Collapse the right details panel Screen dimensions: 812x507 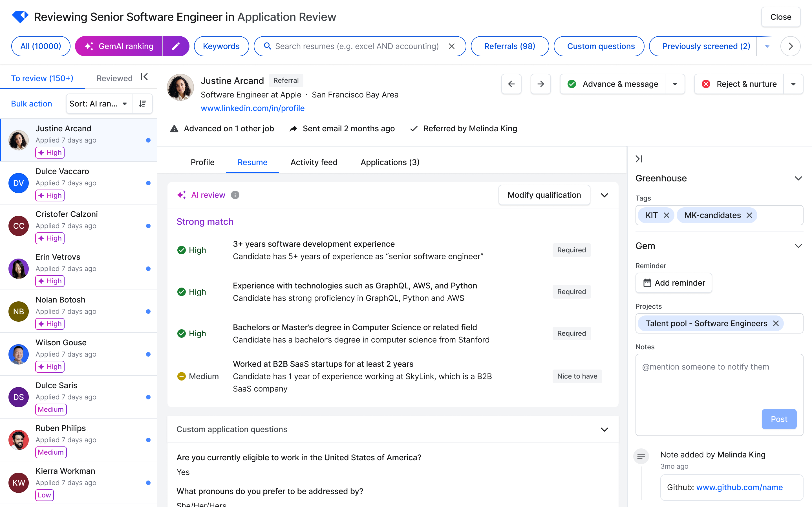[x=639, y=159]
